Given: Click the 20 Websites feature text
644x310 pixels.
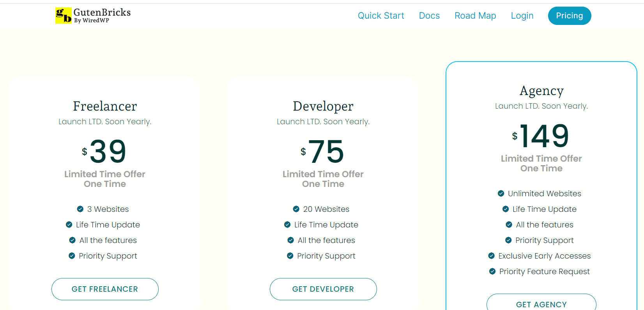Looking at the screenshot, I should [326, 209].
